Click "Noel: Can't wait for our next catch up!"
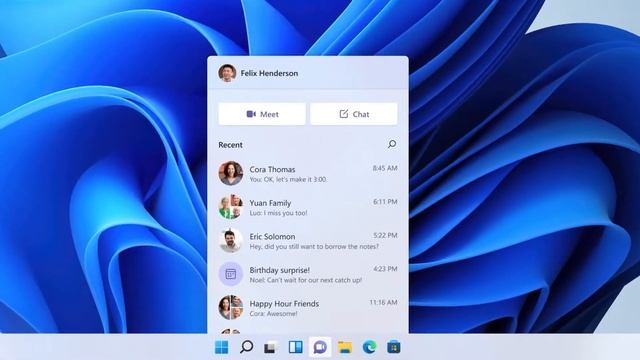 [306, 280]
